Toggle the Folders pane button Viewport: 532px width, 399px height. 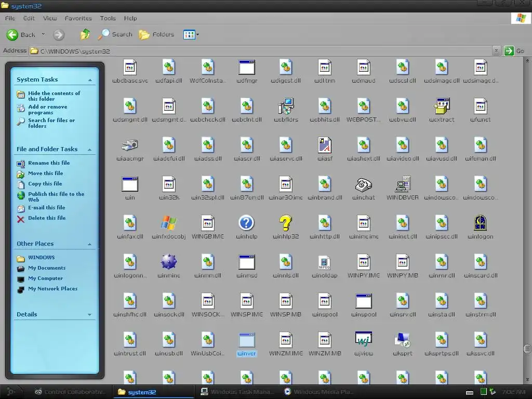click(157, 34)
